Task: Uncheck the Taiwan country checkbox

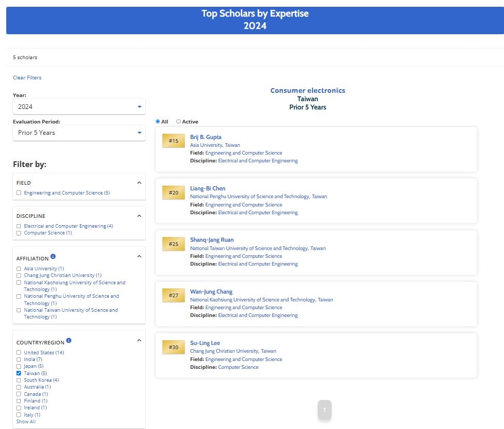Action: click(19, 373)
